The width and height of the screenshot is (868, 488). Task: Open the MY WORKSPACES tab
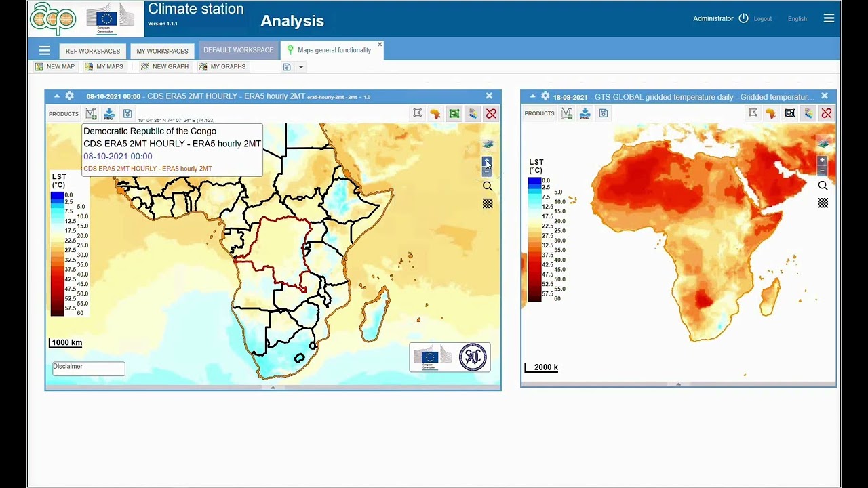pos(162,51)
